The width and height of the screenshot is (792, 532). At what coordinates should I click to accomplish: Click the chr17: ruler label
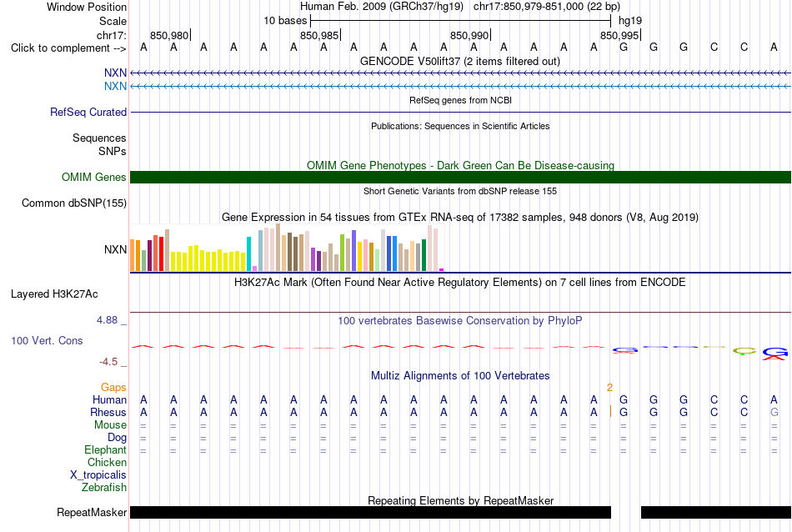coord(112,35)
